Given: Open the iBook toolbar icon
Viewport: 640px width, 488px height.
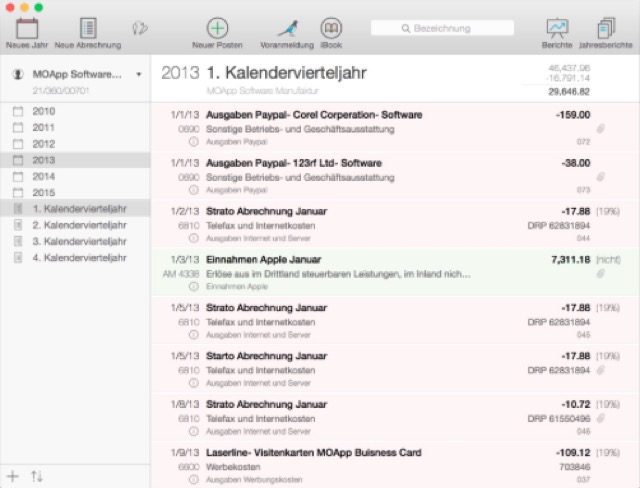Looking at the screenshot, I should pos(331,28).
